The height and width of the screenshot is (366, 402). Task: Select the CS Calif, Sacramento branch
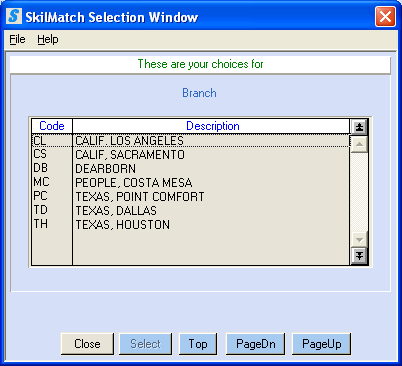191,155
